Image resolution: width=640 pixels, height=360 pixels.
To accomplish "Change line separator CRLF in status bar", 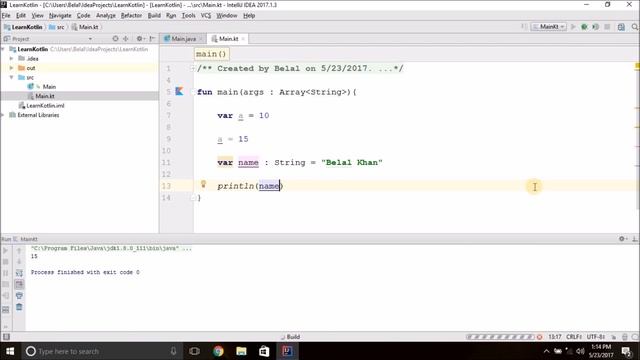I will [x=573, y=337].
